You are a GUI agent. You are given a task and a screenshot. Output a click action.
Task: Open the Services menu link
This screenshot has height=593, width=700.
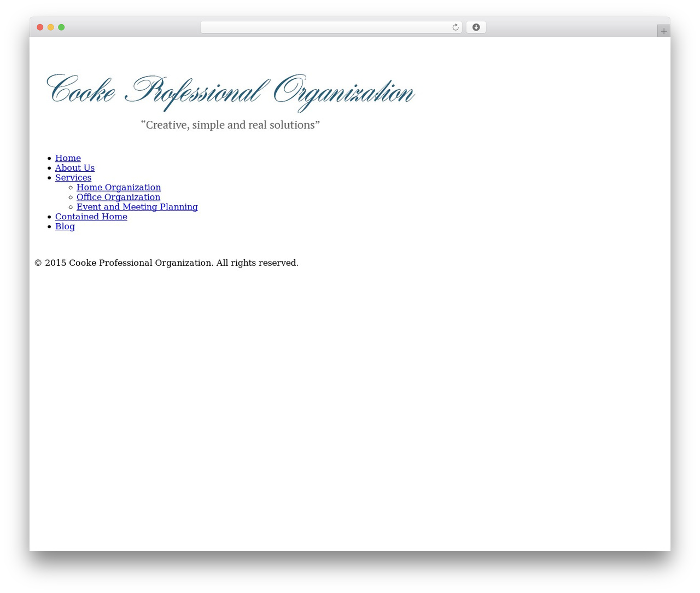tap(73, 178)
